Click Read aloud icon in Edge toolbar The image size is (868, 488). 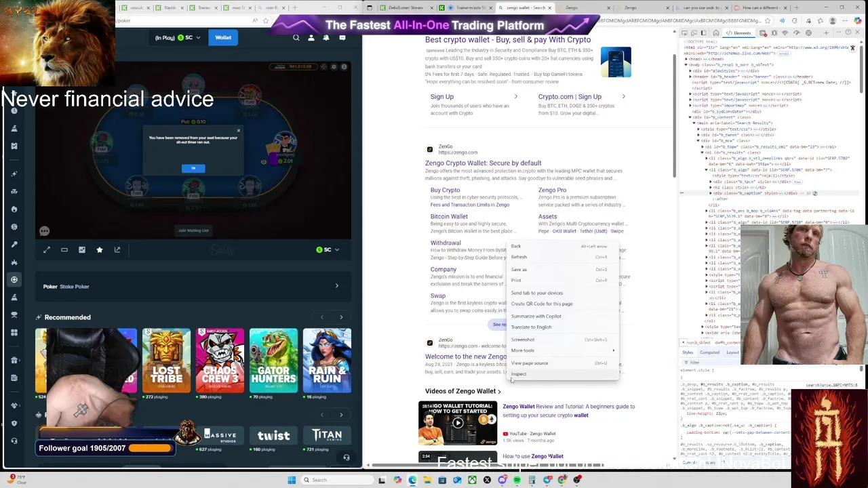click(x=782, y=21)
